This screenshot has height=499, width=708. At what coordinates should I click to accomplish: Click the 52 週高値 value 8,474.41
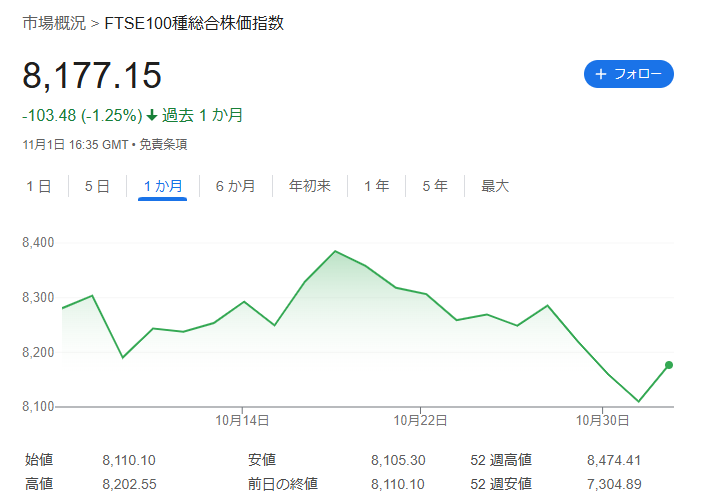pyautogui.click(x=614, y=460)
